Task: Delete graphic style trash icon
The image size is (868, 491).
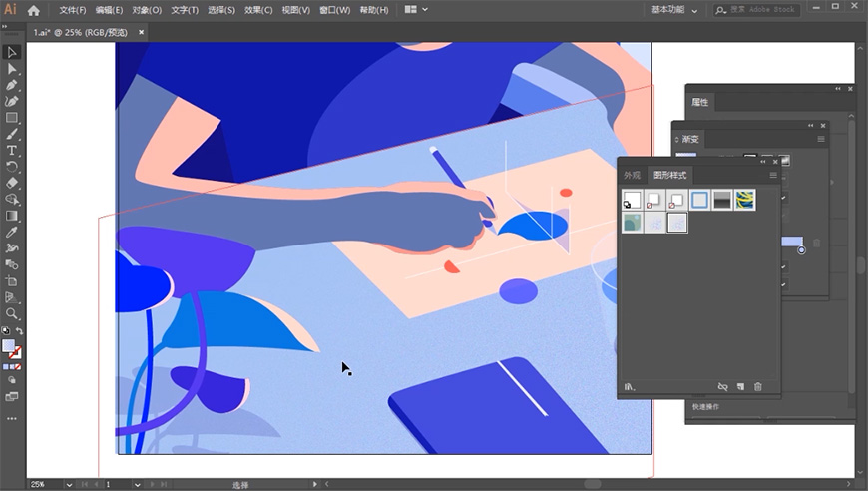Action: click(758, 387)
